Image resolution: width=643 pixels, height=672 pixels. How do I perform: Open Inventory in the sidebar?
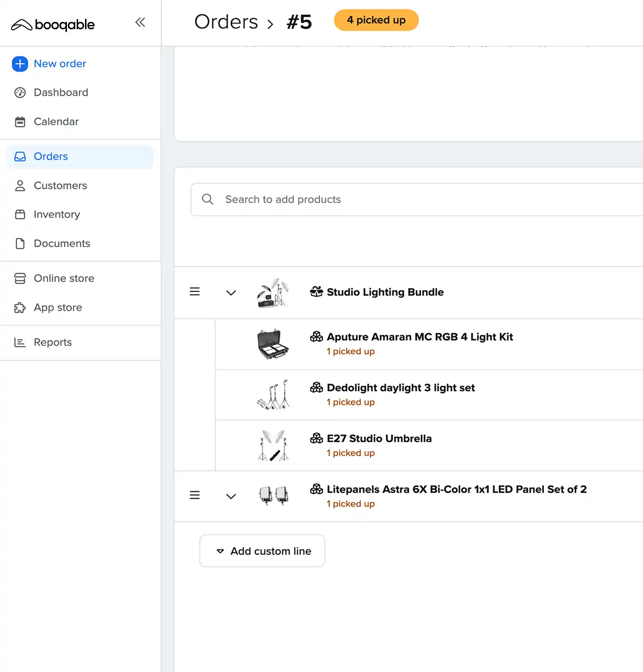57,214
